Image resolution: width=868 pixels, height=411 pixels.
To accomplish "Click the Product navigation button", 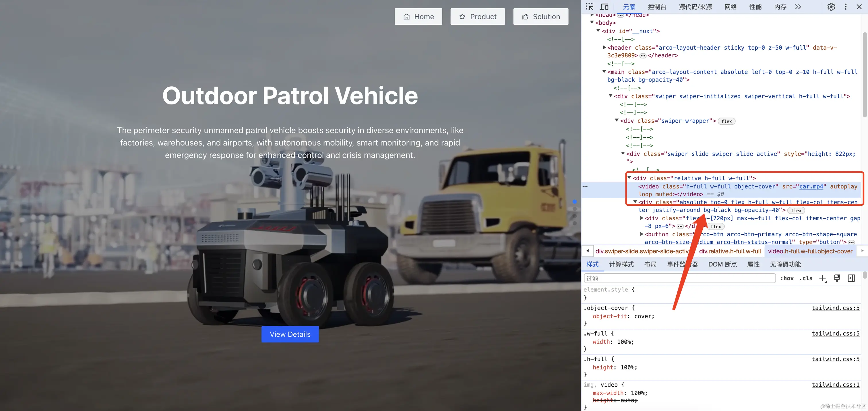I will click(477, 17).
